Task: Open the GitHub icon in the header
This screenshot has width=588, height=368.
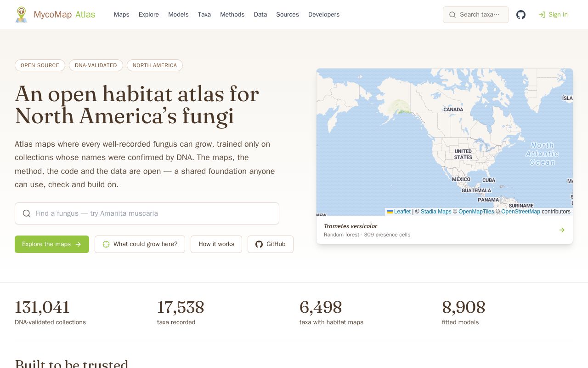Action: (521, 15)
